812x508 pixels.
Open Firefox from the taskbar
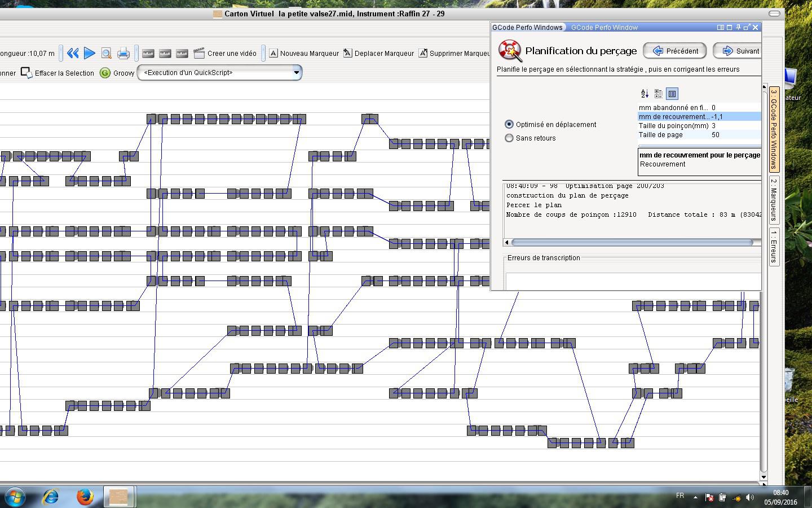[x=85, y=496]
